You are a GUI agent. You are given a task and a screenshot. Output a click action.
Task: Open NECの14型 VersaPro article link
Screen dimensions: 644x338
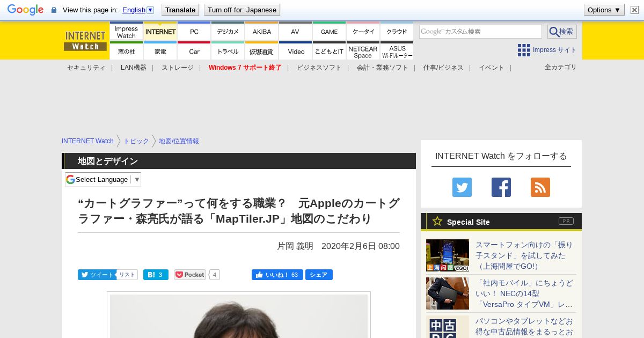(524, 293)
